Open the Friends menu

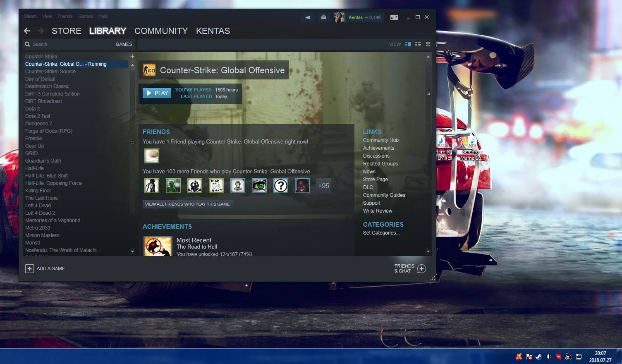click(x=65, y=16)
